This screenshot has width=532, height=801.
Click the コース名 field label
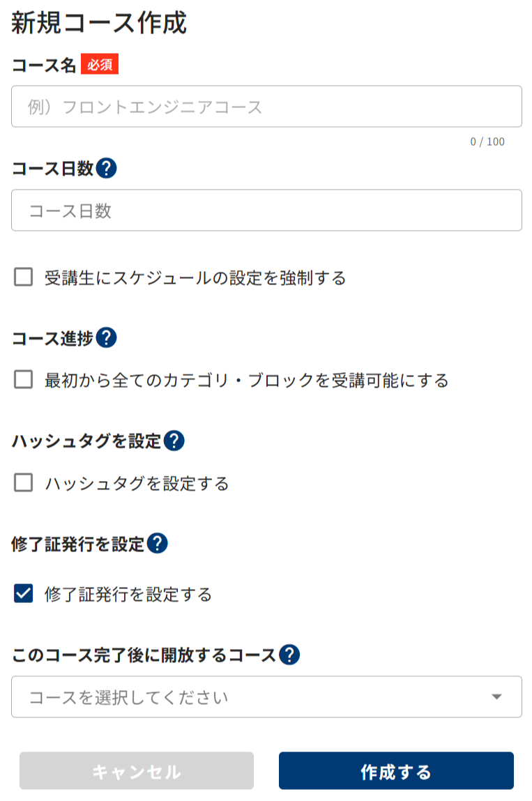[x=44, y=66]
